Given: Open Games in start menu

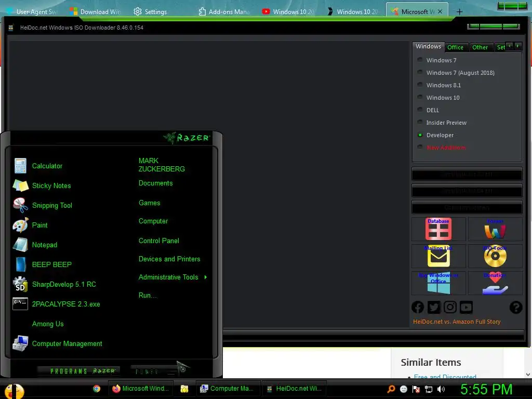Looking at the screenshot, I should (x=149, y=203).
